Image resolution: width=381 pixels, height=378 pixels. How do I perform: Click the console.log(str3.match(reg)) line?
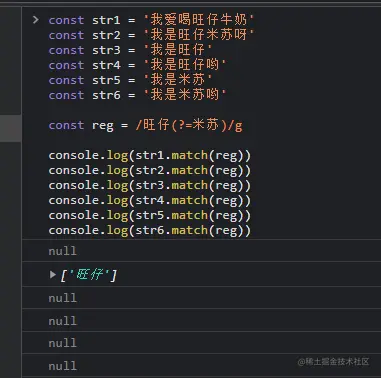pyautogui.click(x=149, y=185)
